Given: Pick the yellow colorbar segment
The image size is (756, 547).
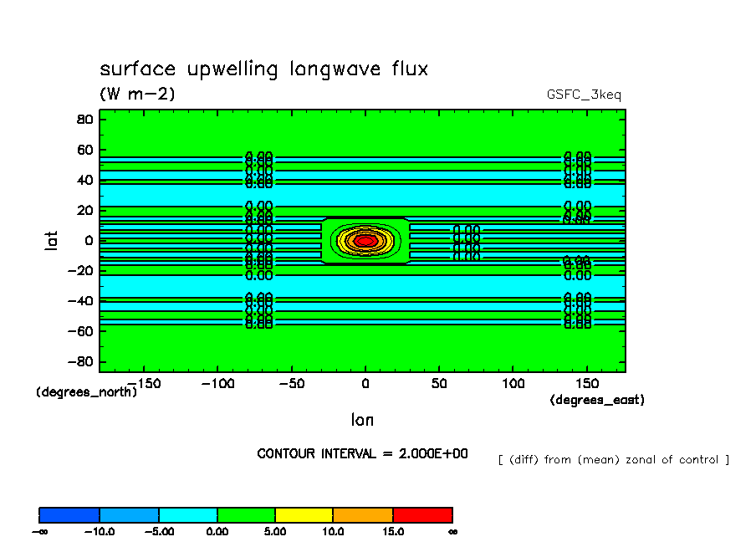Looking at the screenshot, I should pos(304,514).
